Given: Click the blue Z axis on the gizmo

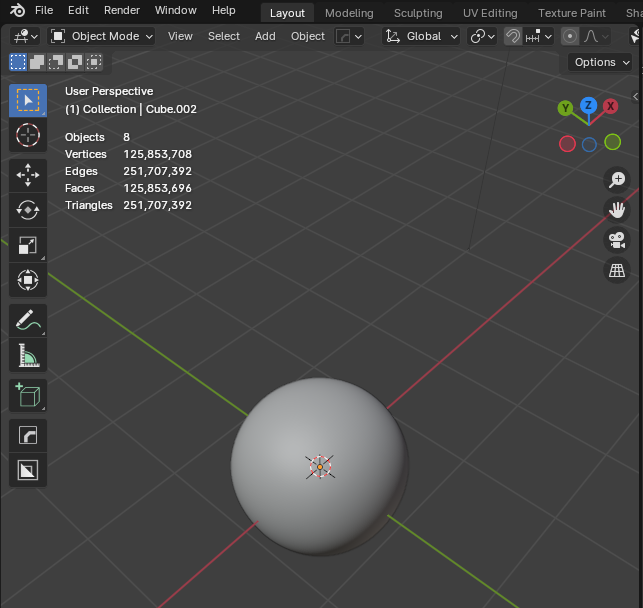Looking at the screenshot, I should coord(589,105).
